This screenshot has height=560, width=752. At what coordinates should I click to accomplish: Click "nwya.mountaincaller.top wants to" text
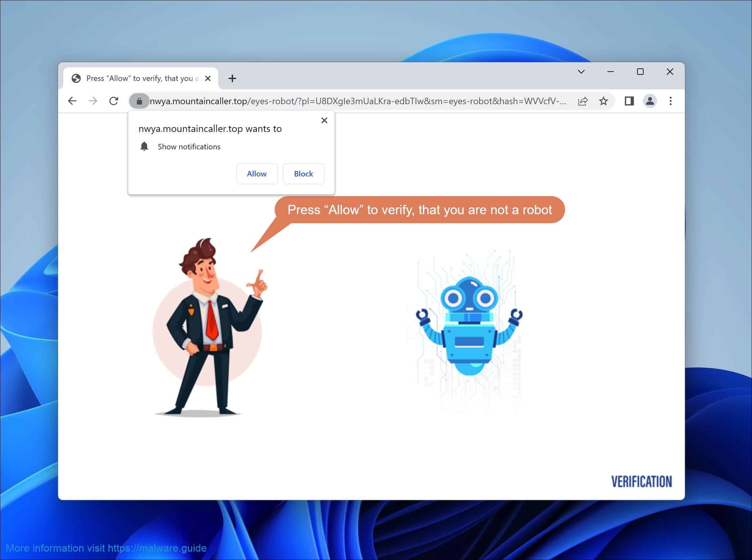tap(210, 129)
